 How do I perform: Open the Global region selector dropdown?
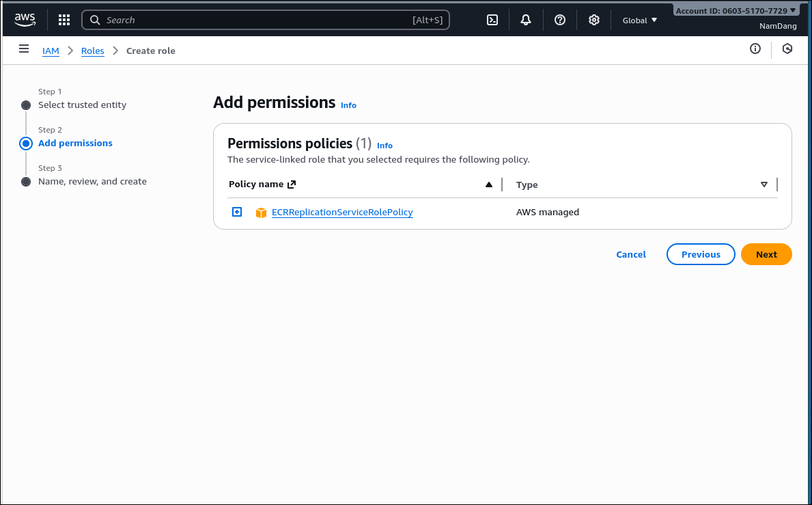coord(639,20)
